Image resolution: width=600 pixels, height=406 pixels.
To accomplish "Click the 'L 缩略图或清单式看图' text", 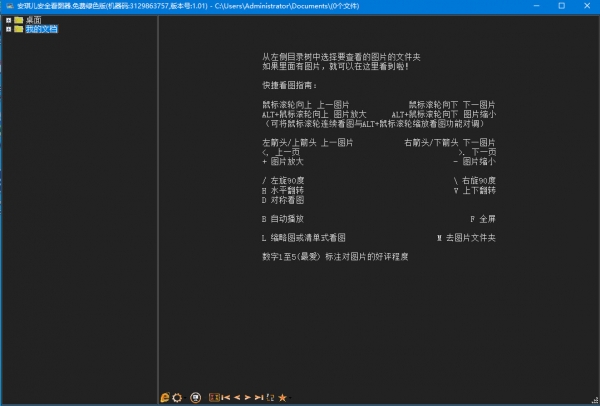I will coord(304,238).
